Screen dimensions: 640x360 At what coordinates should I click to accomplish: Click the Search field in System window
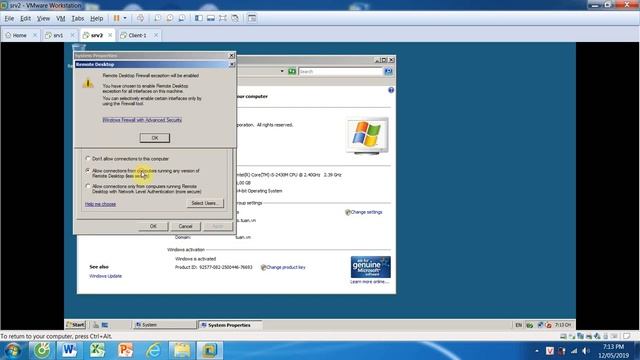coord(340,71)
